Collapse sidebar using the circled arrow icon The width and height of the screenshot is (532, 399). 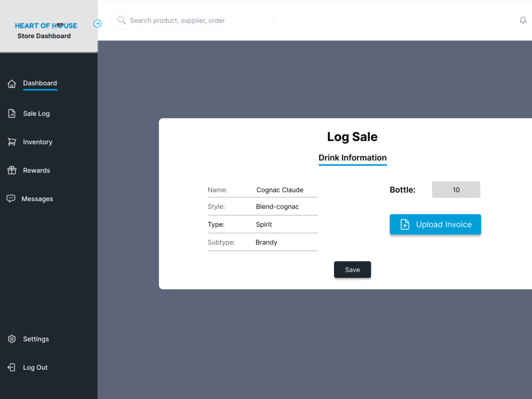[97, 23]
